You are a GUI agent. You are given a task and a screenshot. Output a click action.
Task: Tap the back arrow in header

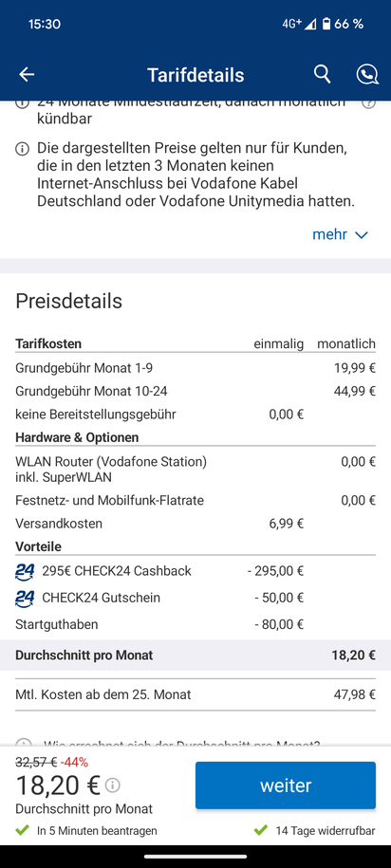click(x=27, y=75)
